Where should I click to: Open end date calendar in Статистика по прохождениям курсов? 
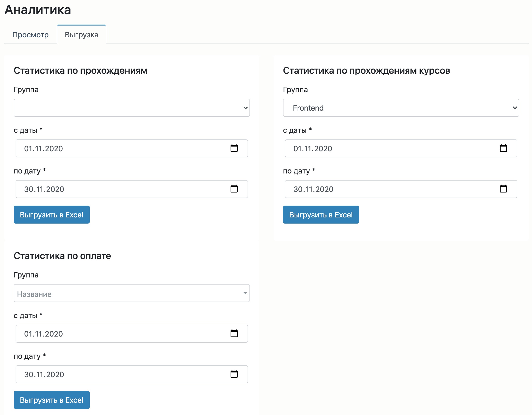pos(503,189)
